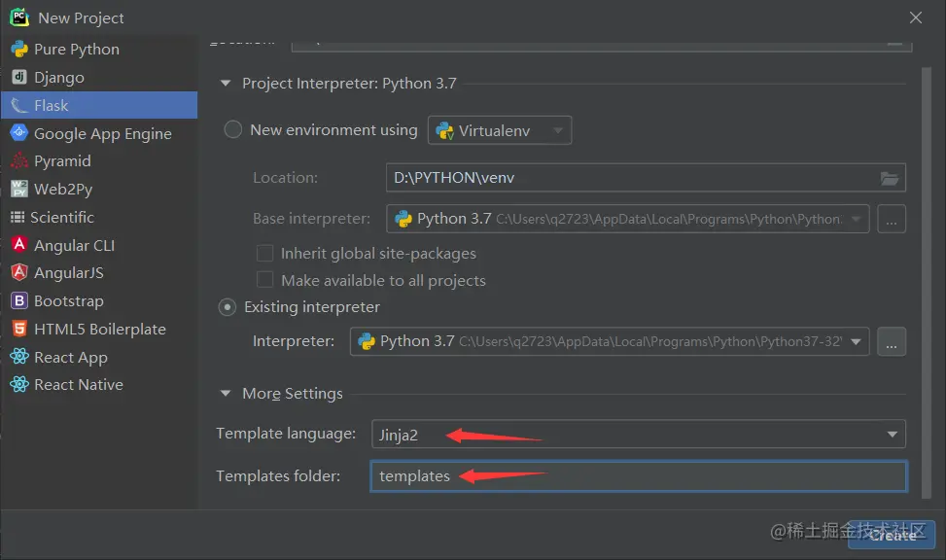Click the Create button
The height and width of the screenshot is (560, 946).
coord(892,535)
